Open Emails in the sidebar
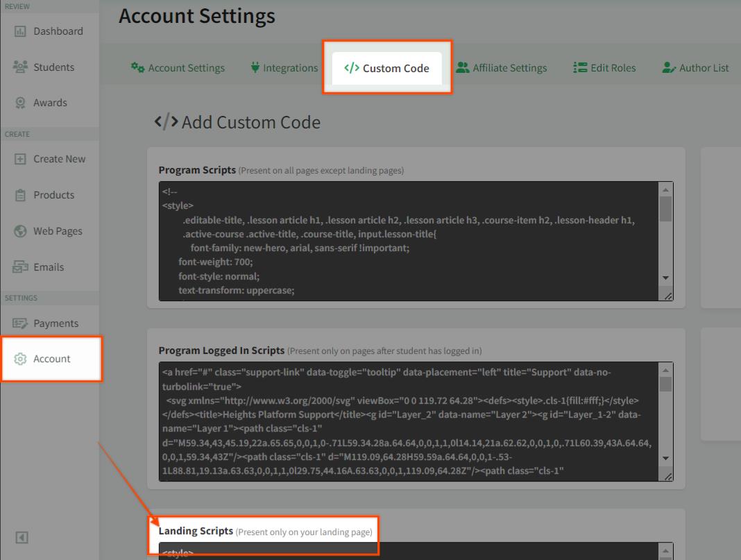Image resolution: width=741 pixels, height=560 pixels. click(50, 267)
